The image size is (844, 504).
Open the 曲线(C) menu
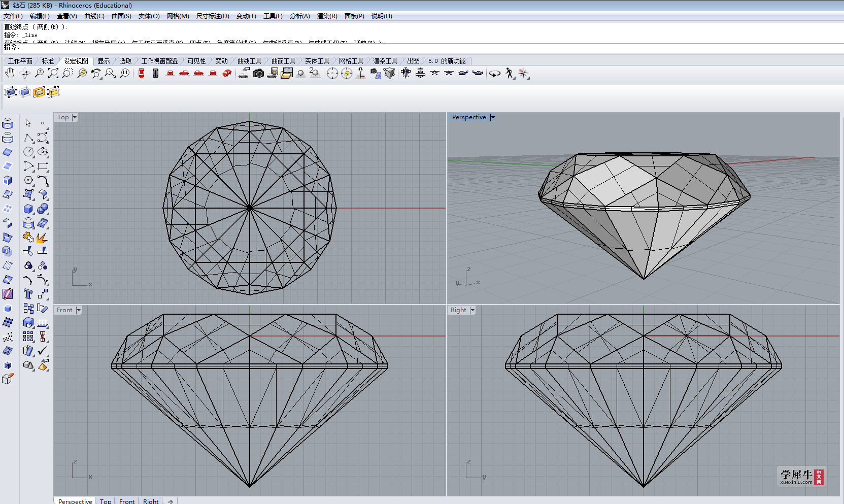(x=94, y=16)
